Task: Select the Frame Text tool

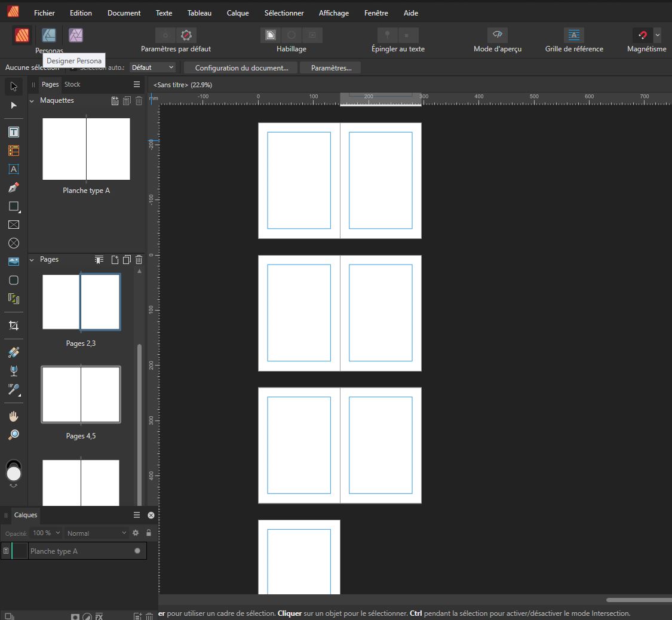Action: tap(14, 132)
